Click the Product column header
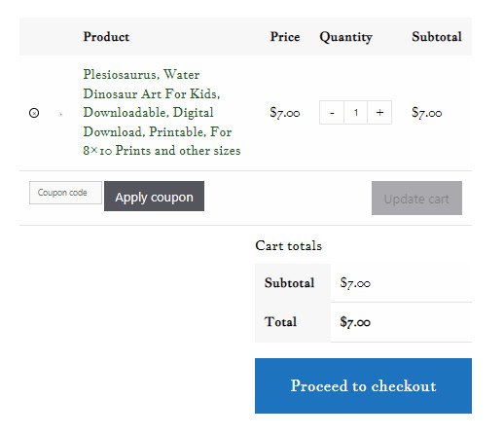This screenshot has width=504, height=436. pyautogui.click(x=106, y=37)
